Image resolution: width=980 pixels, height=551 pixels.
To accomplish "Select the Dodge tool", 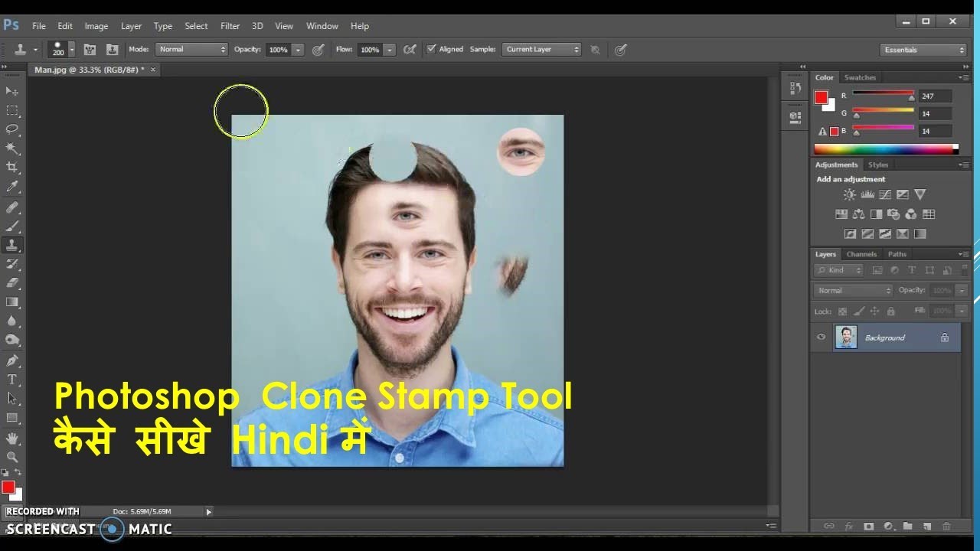I will click(12, 341).
